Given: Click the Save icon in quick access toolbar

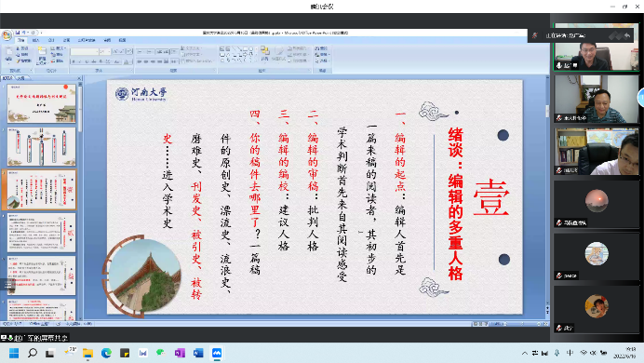Looking at the screenshot, I should coord(18,33).
